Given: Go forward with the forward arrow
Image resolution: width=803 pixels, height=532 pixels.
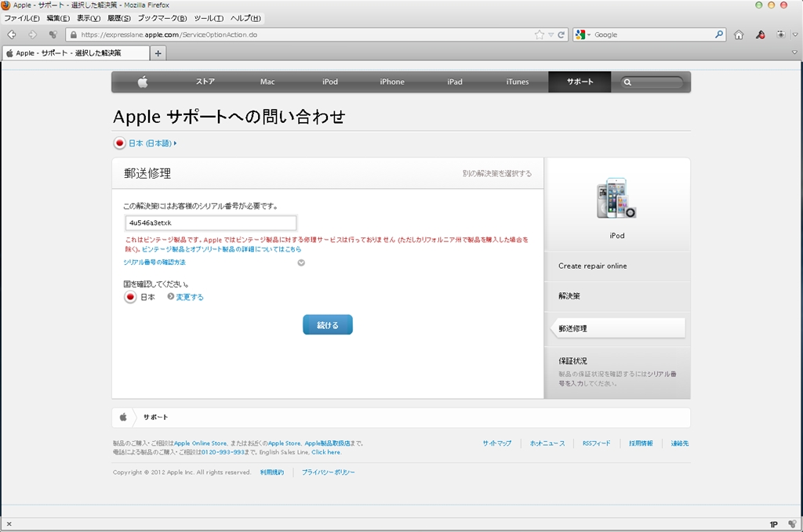Looking at the screenshot, I should click(32, 34).
